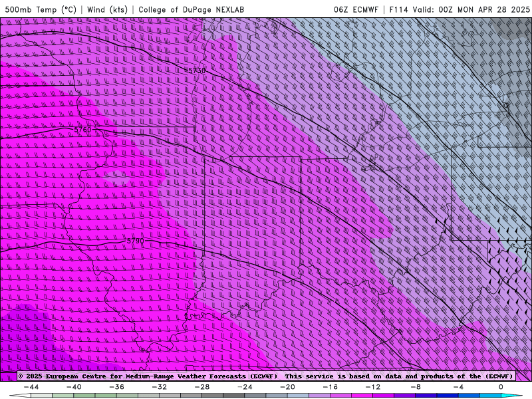Viewport: 532px width, 399px height.
Task: Click the "06Z ECMWF" model run label
Action: pos(356,9)
